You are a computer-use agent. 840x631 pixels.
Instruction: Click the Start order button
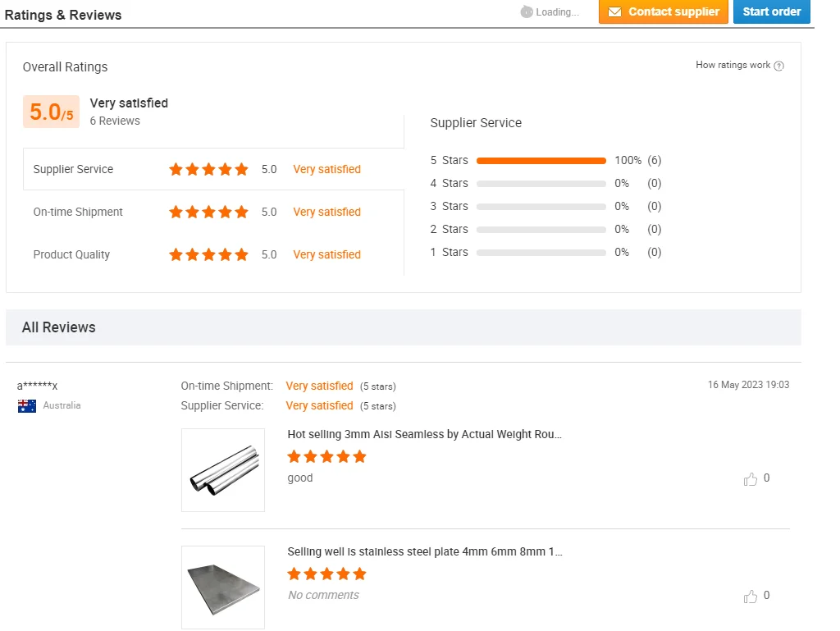click(x=771, y=12)
